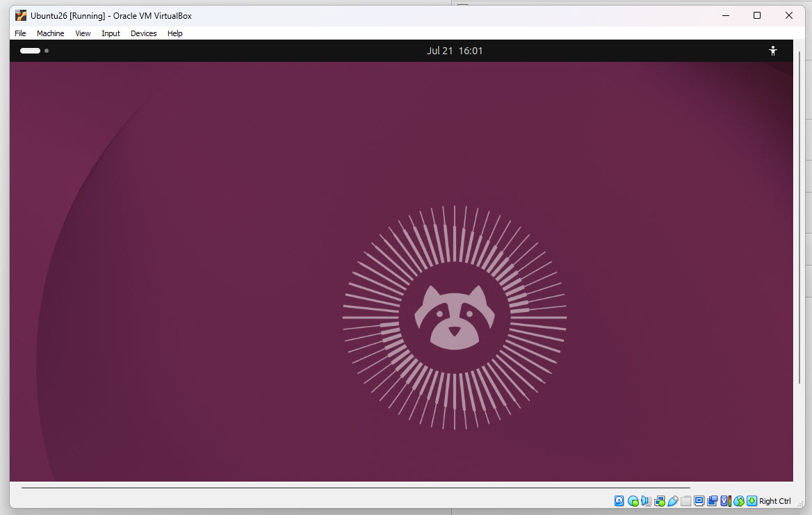Open the Ubuntu accessibility menu icon
812x515 pixels.
click(x=772, y=51)
